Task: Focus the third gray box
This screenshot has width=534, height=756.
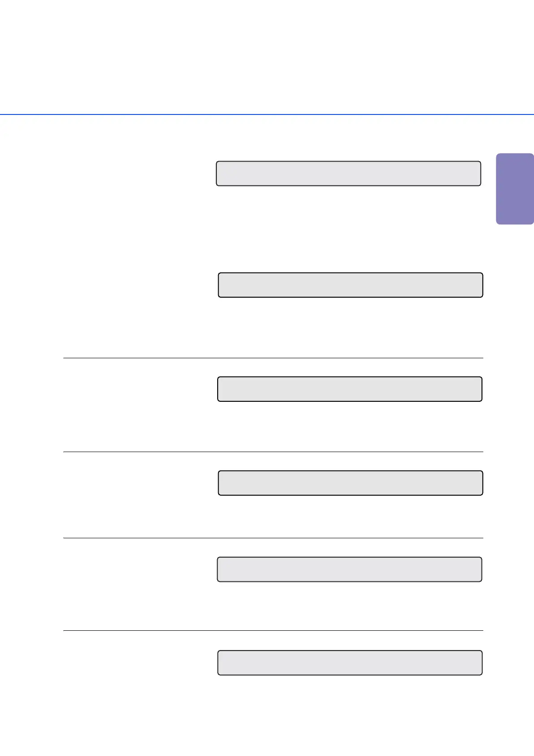Action: coord(350,389)
